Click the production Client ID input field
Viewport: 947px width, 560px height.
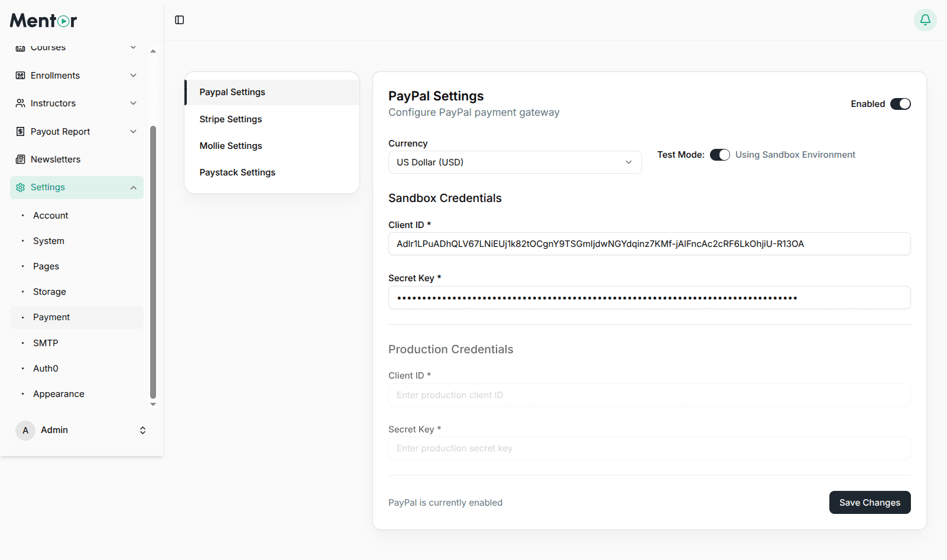point(649,395)
